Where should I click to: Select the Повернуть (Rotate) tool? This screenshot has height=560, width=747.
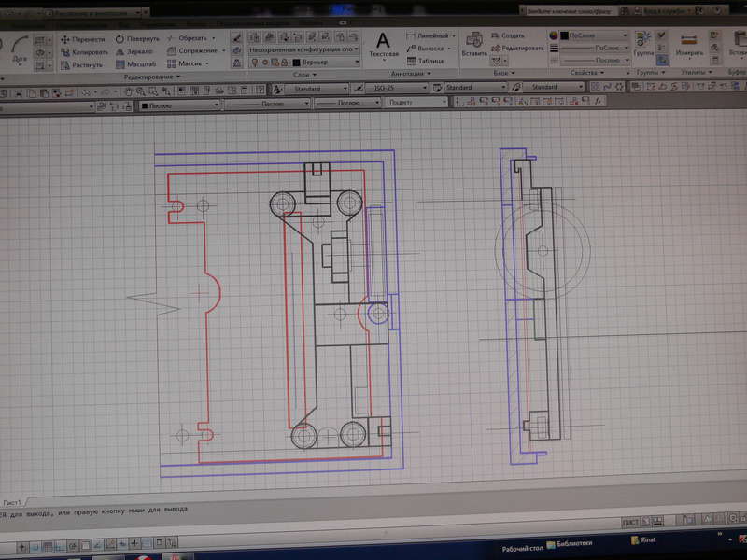click(x=137, y=38)
